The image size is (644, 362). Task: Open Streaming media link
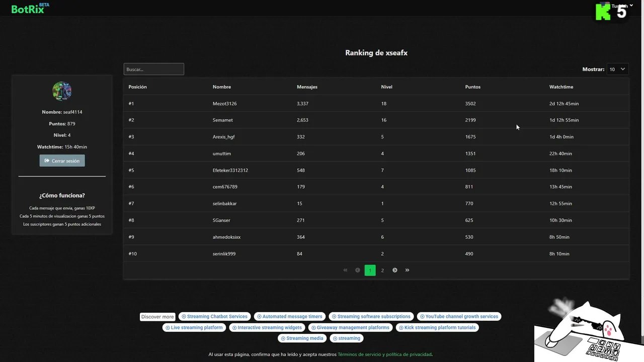click(302, 338)
